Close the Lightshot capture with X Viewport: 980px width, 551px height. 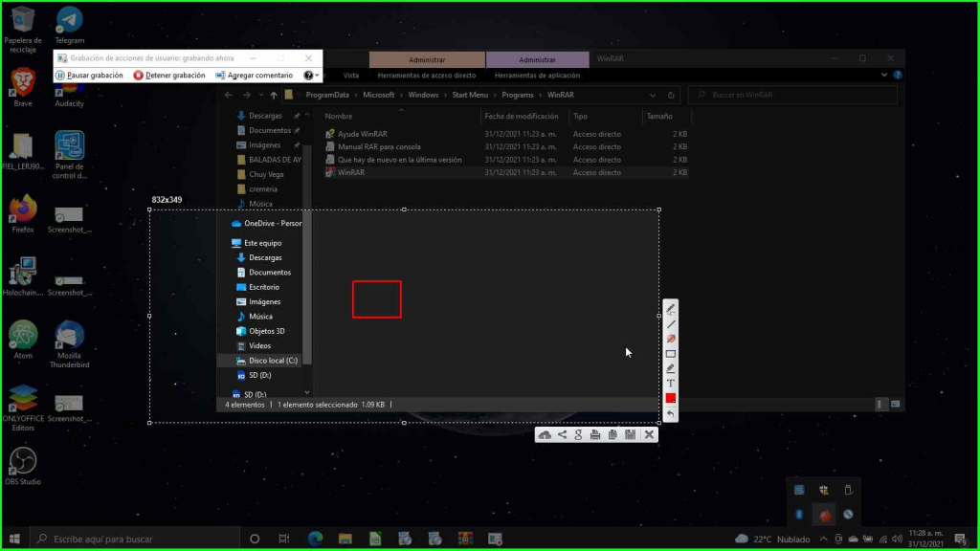point(649,435)
